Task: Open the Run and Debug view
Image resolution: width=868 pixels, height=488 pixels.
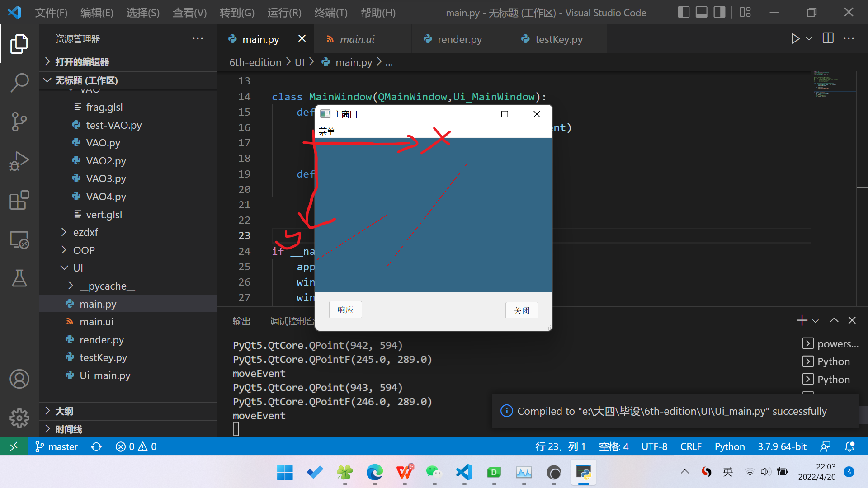Action: [x=19, y=161]
